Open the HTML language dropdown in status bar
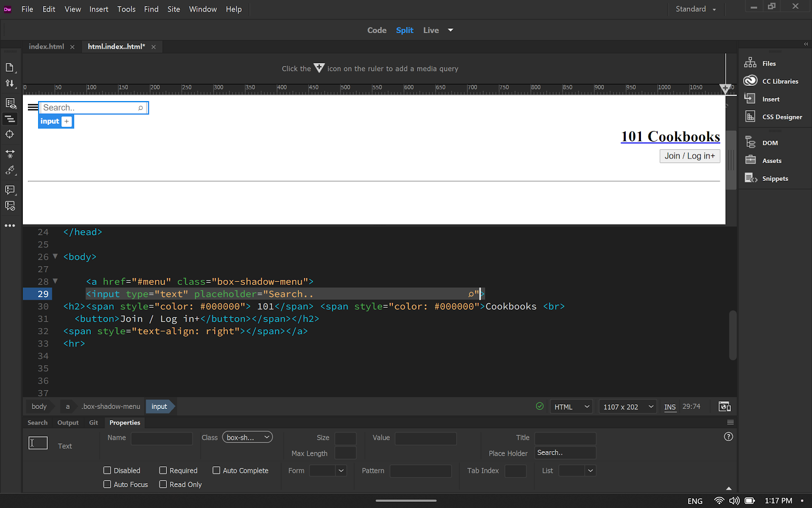 pyautogui.click(x=571, y=406)
